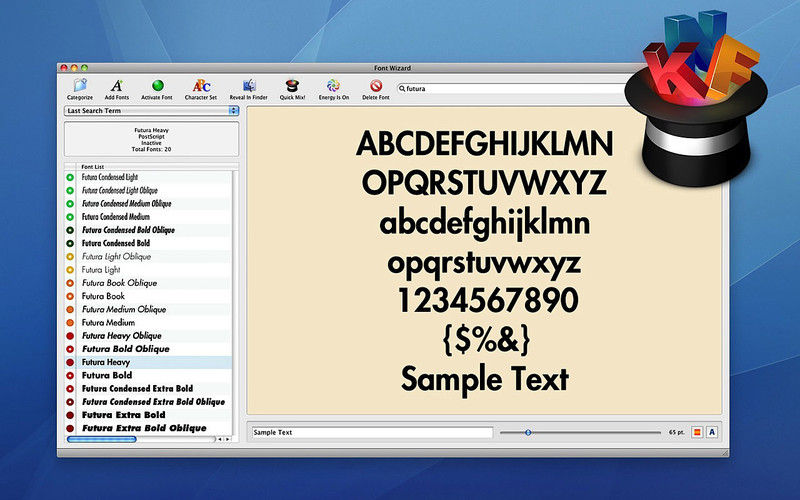Click the Add Fonts toolbar icon
800x500 pixels.
coord(117,85)
